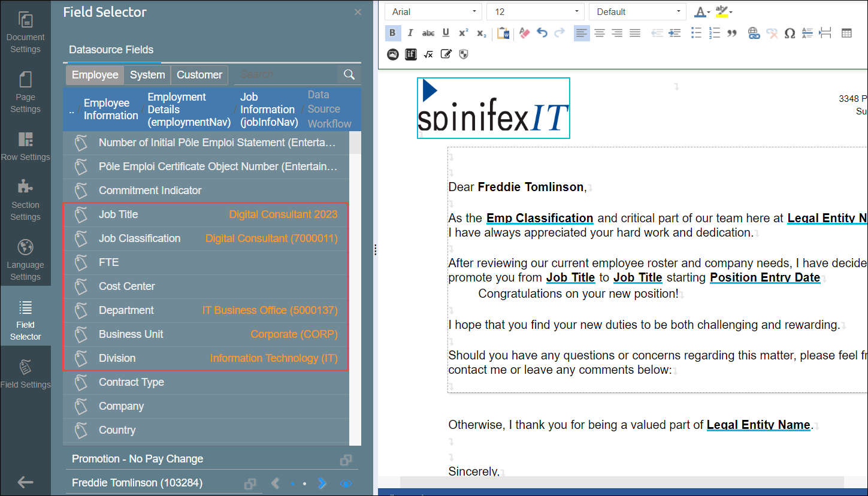This screenshot has height=496, width=868.
Task: Click the insert link icon
Action: 754,34
